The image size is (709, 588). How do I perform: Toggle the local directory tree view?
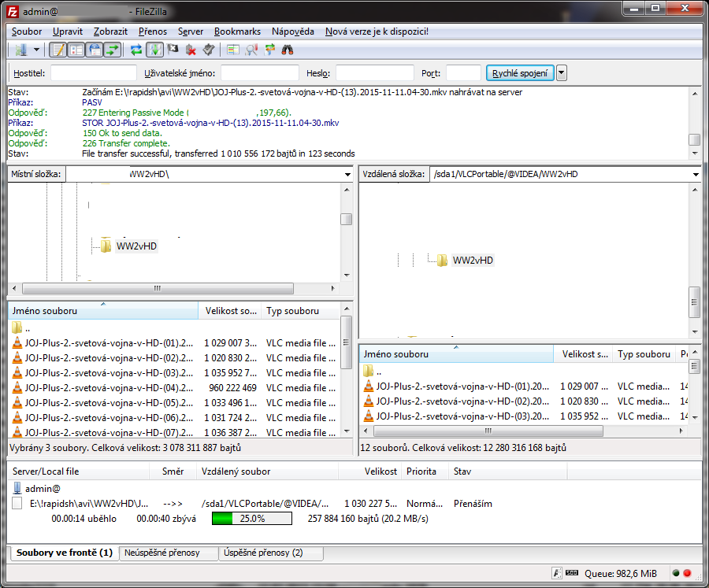[76, 50]
